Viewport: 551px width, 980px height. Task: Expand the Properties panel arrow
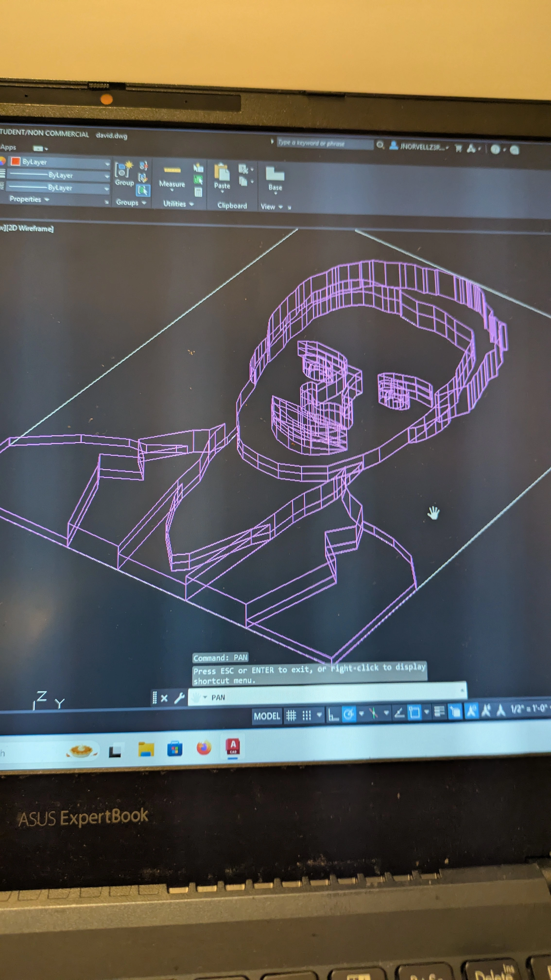click(47, 199)
